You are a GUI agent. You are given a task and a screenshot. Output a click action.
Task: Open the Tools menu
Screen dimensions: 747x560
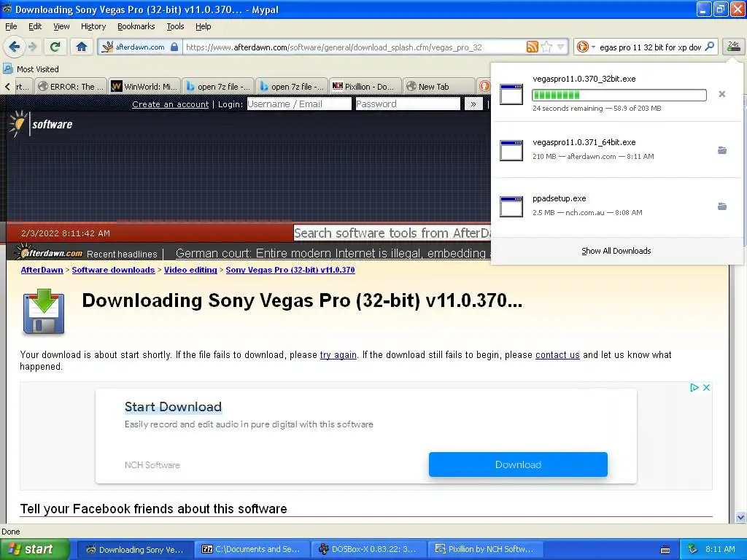(175, 26)
